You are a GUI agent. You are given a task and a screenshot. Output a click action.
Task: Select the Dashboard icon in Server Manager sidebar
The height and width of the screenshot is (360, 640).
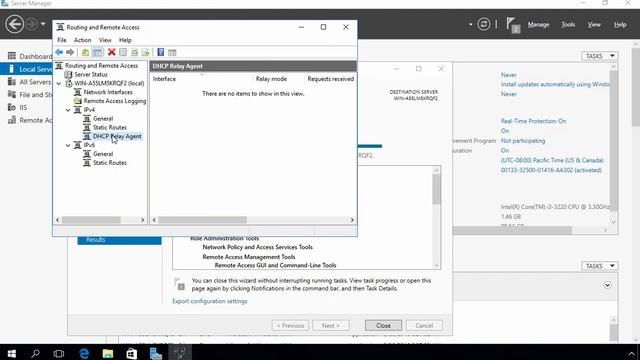[12, 56]
